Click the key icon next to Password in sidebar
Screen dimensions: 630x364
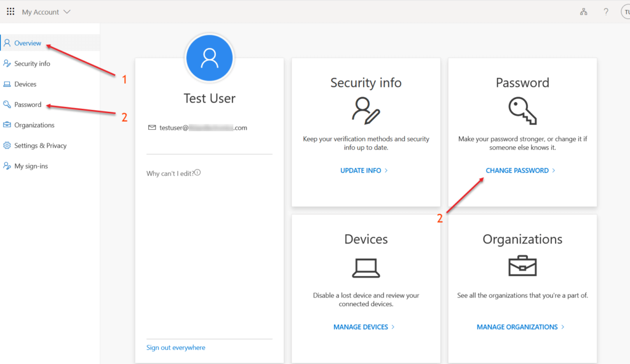[6, 104]
